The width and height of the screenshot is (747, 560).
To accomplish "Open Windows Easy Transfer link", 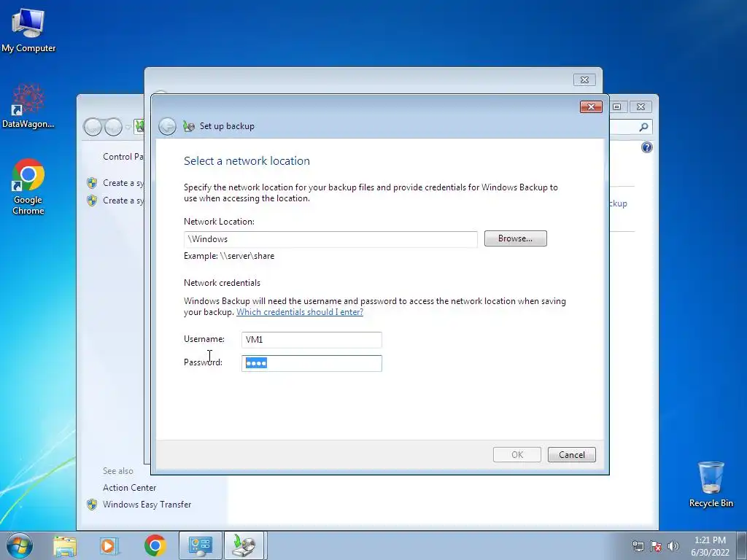I will click(x=147, y=505).
